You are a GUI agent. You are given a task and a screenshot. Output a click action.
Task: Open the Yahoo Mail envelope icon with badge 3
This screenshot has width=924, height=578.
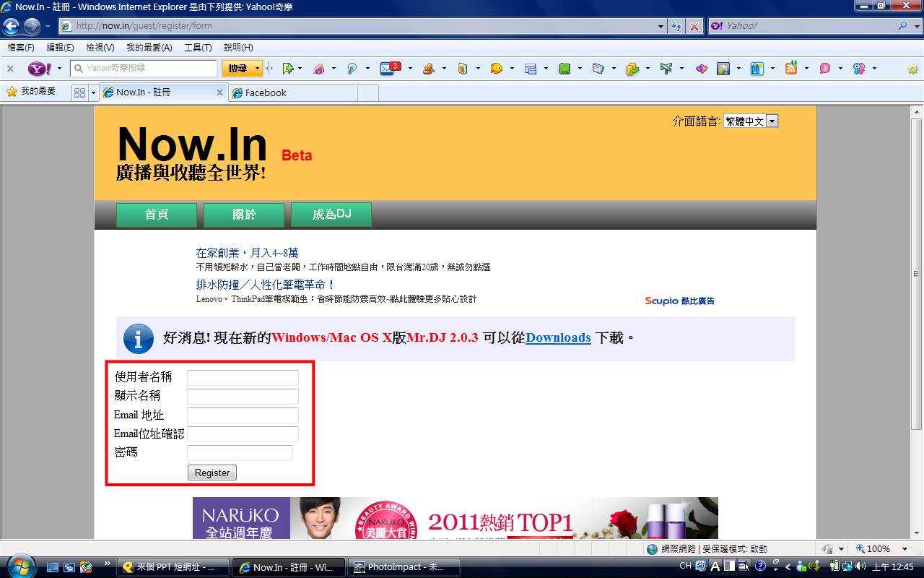[x=391, y=69]
